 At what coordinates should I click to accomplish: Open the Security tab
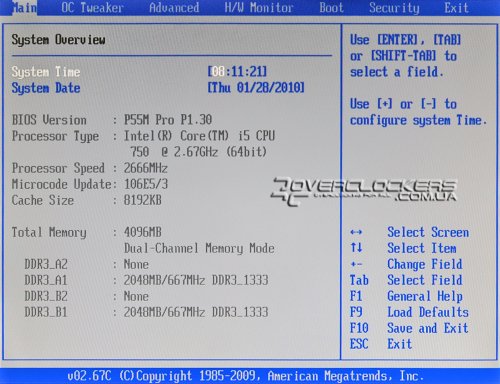(x=394, y=8)
